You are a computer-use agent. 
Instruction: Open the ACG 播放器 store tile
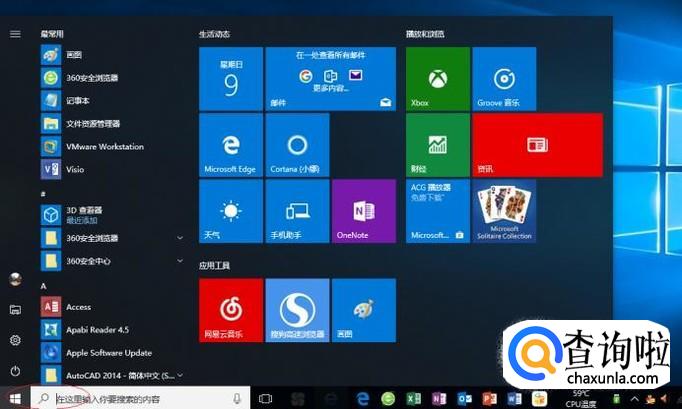tap(438, 211)
